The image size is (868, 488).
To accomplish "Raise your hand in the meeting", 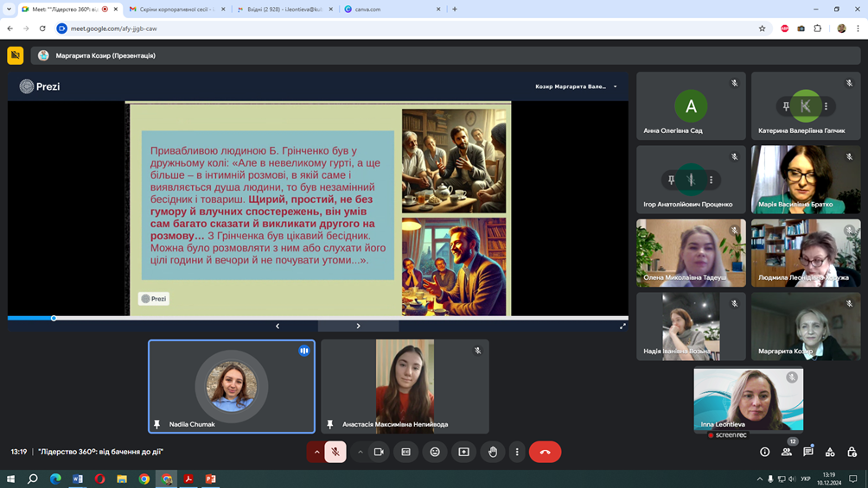I will [x=493, y=452].
